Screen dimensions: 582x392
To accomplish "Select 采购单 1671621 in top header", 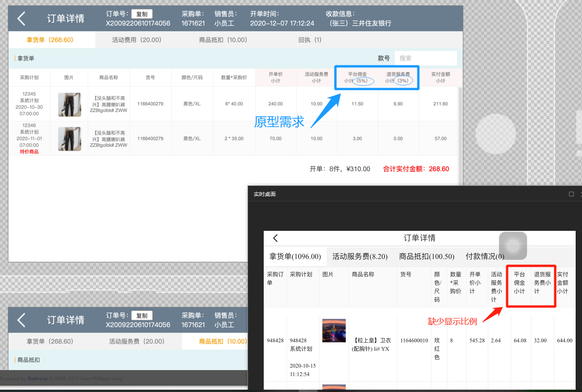I will [193, 19].
